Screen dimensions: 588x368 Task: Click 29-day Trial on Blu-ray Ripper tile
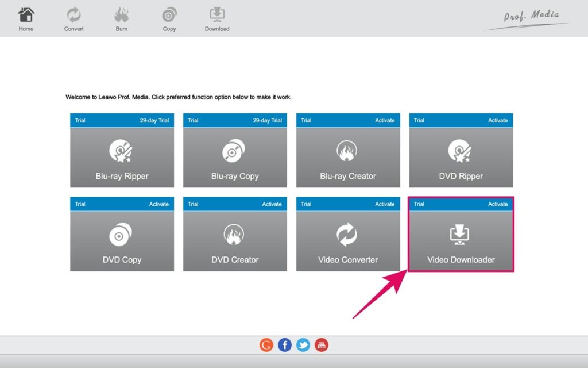coord(154,121)
